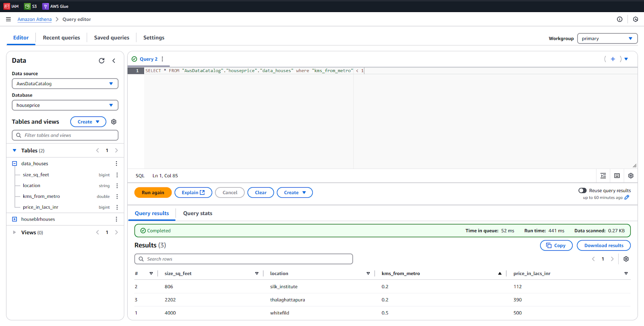Viewport: 644px width, 326px height.
Task: Open the Amazon Athena breadcrumb link
Action: click(35, 19)
